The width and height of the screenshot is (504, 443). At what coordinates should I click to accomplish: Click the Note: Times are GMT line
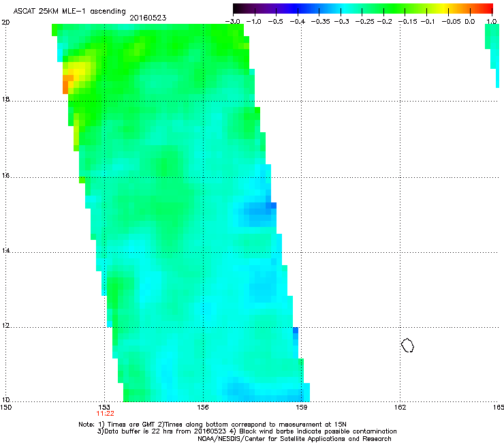(212, 425)
